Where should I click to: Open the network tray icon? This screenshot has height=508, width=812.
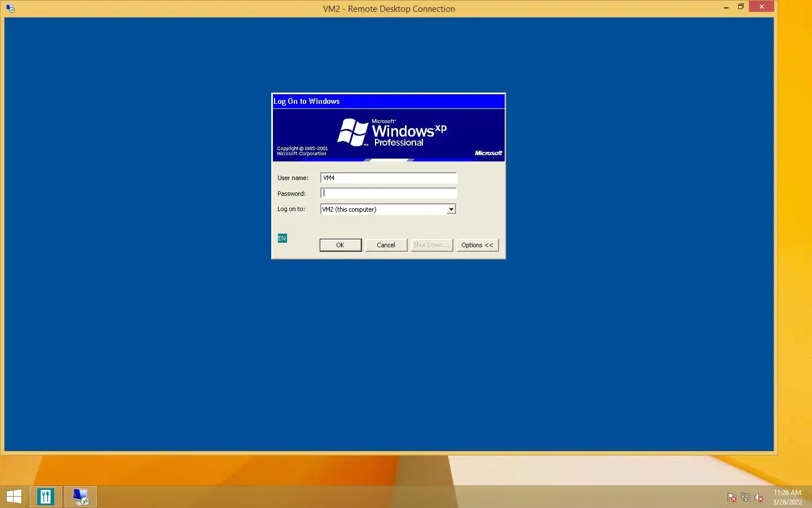(x=745, y=497)
